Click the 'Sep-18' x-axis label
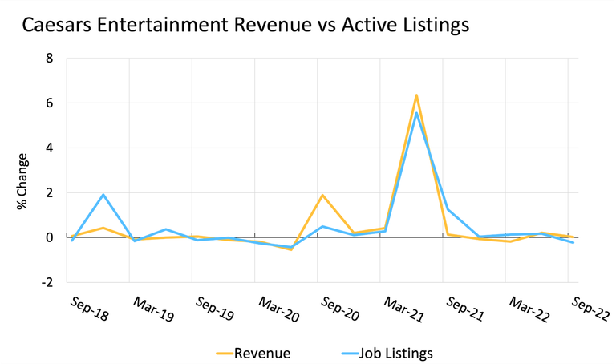616x364 pixels. pos(89,309)
